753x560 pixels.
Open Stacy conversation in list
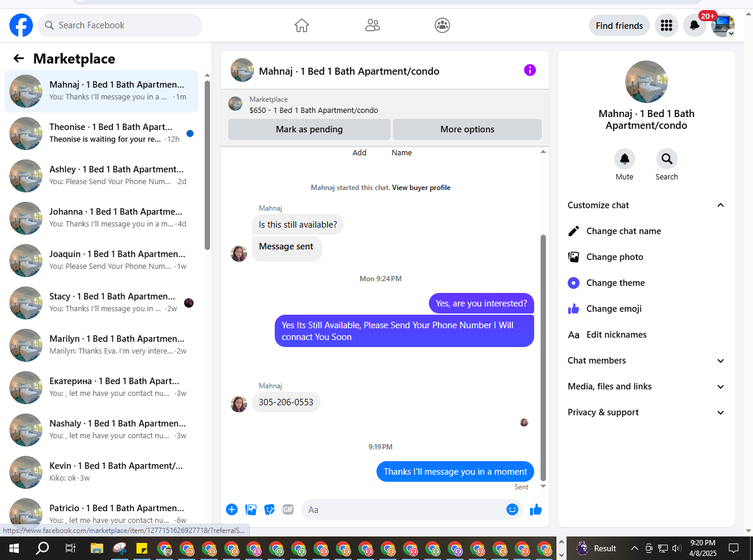[x=101, y=303]
